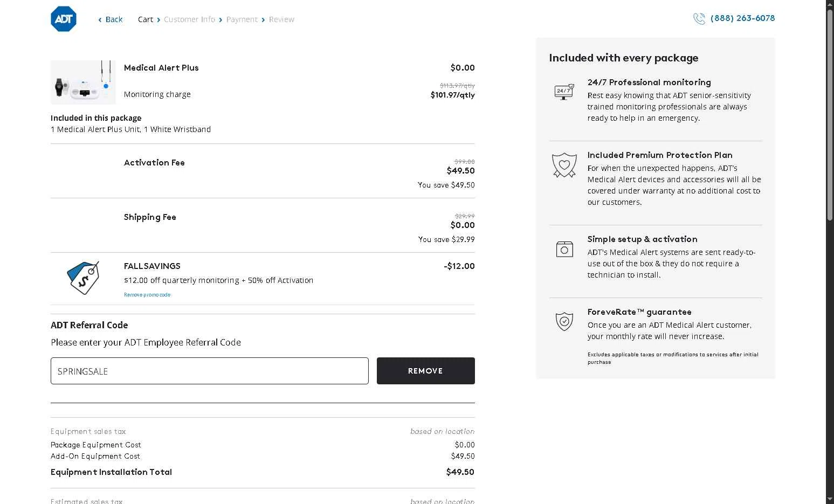Open the Customer Info breadcrumb step
The image size is (834, 504).
coord(189,19)
